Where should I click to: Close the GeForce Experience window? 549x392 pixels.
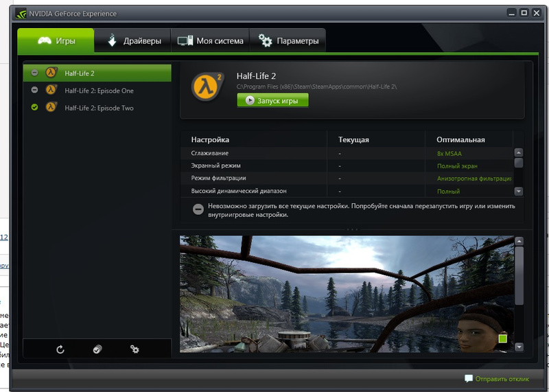(x=537, y=13)
